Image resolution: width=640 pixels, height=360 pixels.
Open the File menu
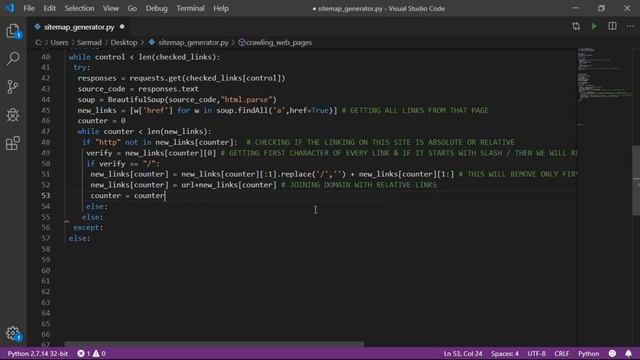[x=29, y=8]
